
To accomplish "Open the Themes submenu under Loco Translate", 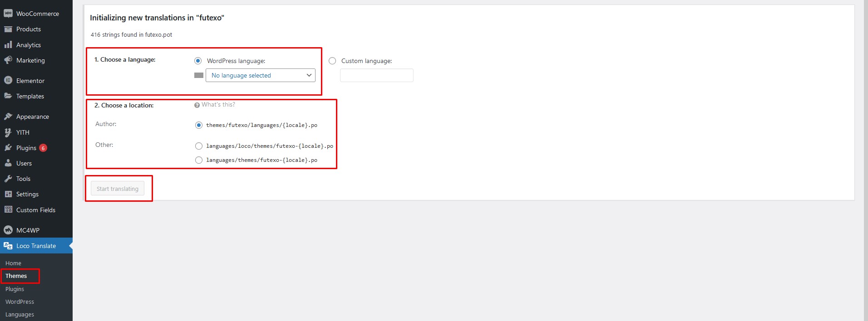I will 16,276.
